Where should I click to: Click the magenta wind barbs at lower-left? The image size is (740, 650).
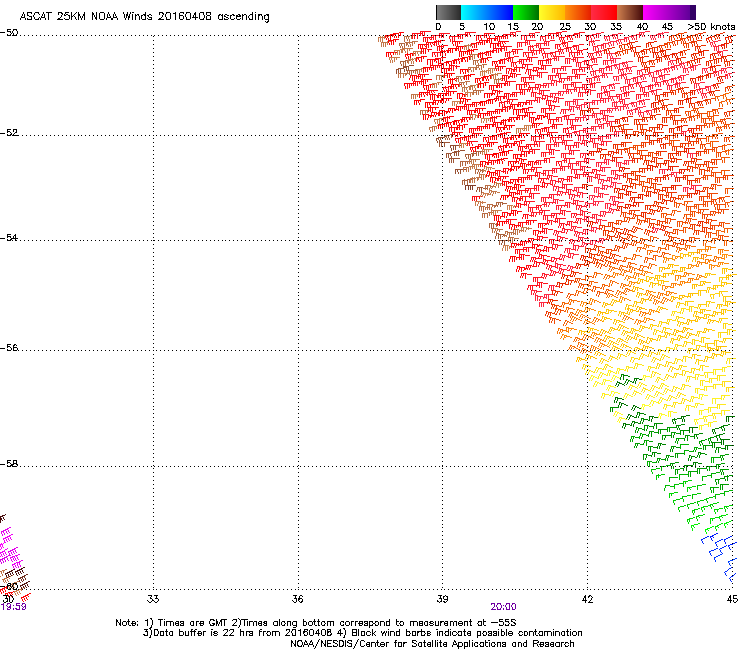[x=10, y=548]
